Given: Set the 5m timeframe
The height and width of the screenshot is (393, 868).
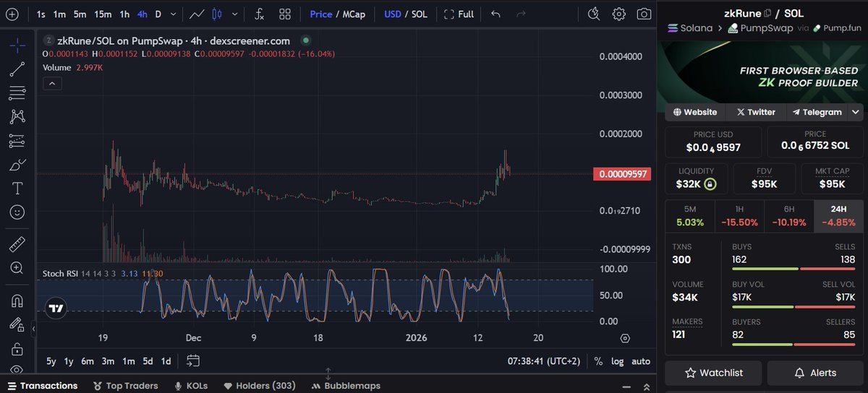Looking at the screenshot, I should tap(80, 14).
